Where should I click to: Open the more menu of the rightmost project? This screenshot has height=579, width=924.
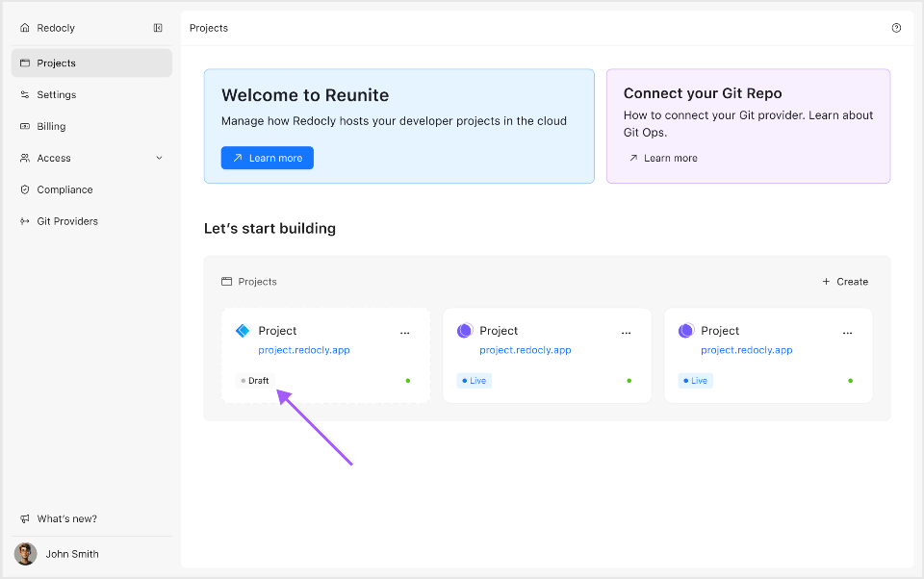(847, 333)
